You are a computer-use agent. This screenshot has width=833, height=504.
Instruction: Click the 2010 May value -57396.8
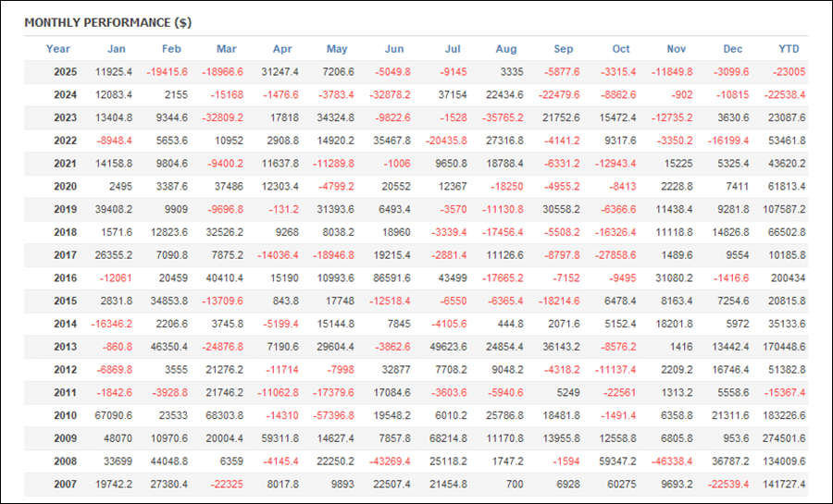(x=334, y=415)
